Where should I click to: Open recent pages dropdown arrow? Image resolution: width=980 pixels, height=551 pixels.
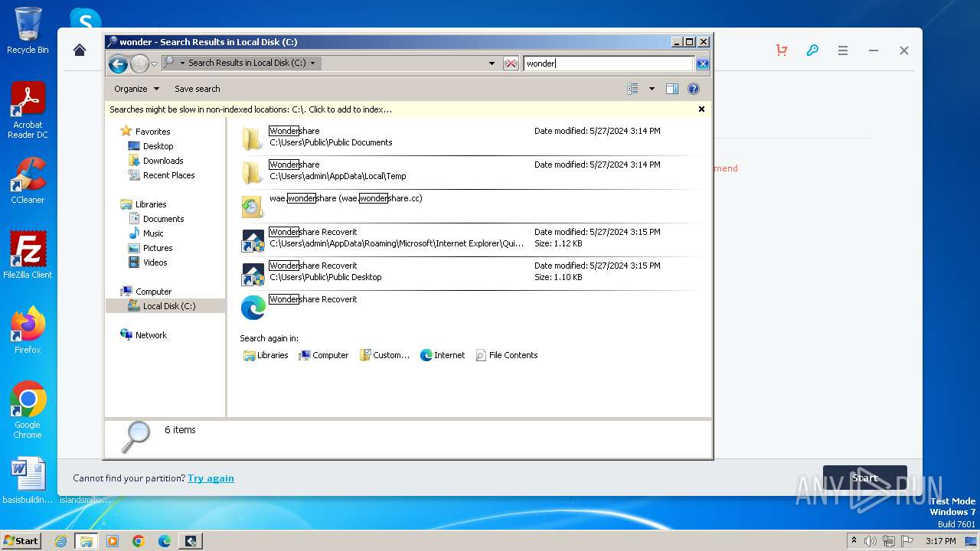154,64
